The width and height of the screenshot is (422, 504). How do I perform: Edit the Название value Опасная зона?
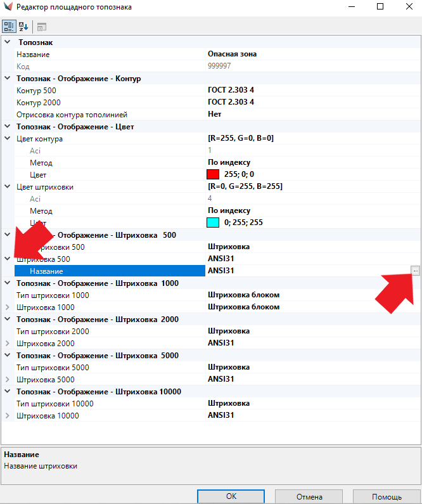point(310,54)
